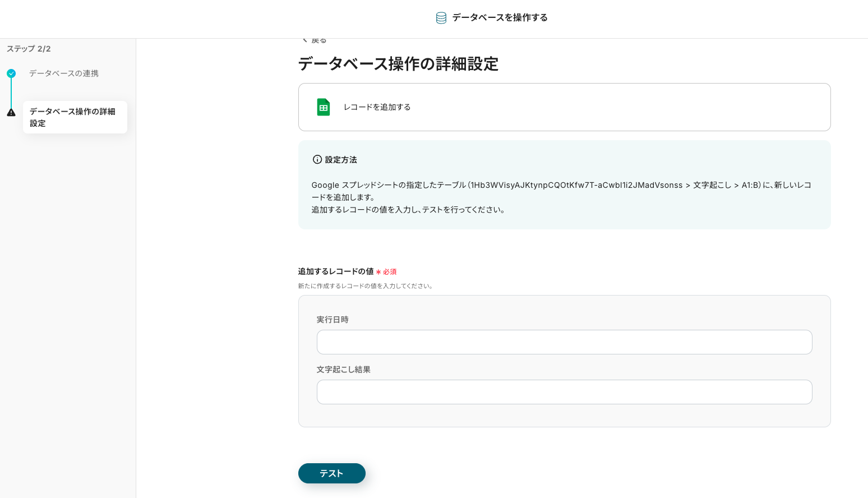Click the データベースを操作する header title
The width and height of the screenshot is (868, 498).
click(500, 18)
